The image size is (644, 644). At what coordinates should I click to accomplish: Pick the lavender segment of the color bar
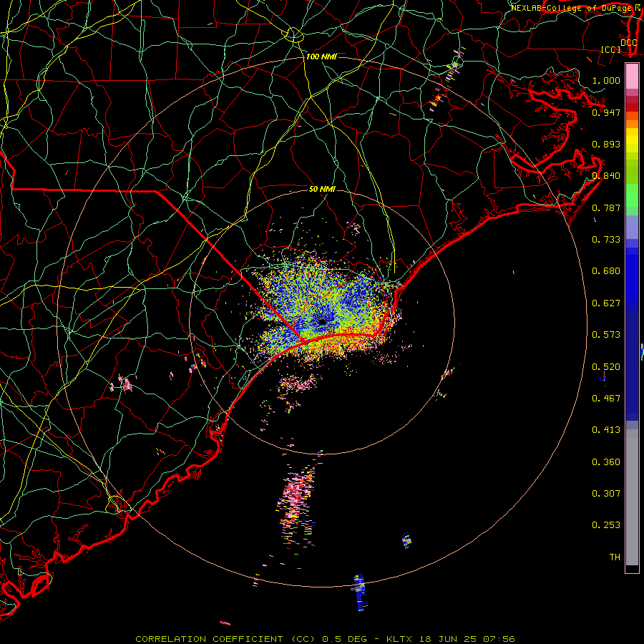(x=632, y=227)
